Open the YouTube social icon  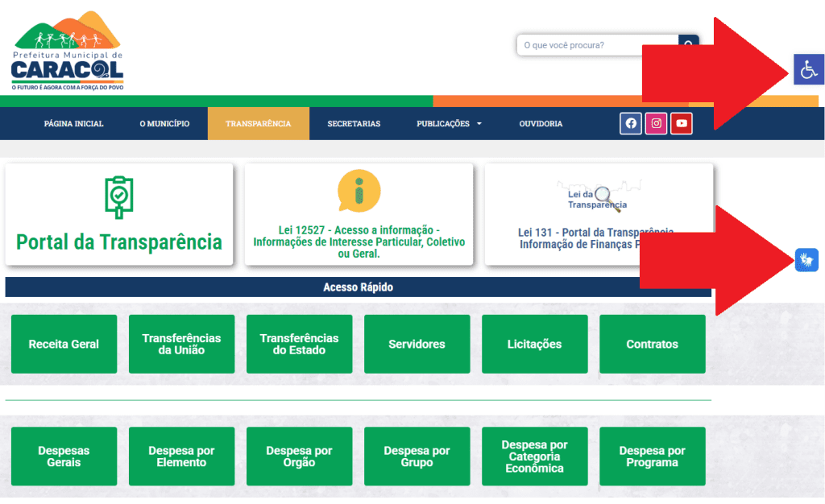pos(682,123)
